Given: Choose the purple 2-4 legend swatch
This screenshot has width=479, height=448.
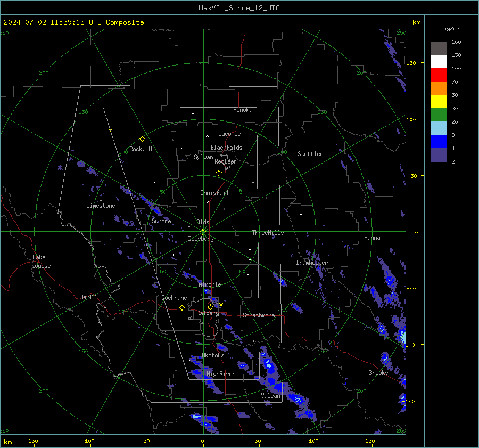Looking at the screenshot, I should pyautogui.click(x=439, y=154).
